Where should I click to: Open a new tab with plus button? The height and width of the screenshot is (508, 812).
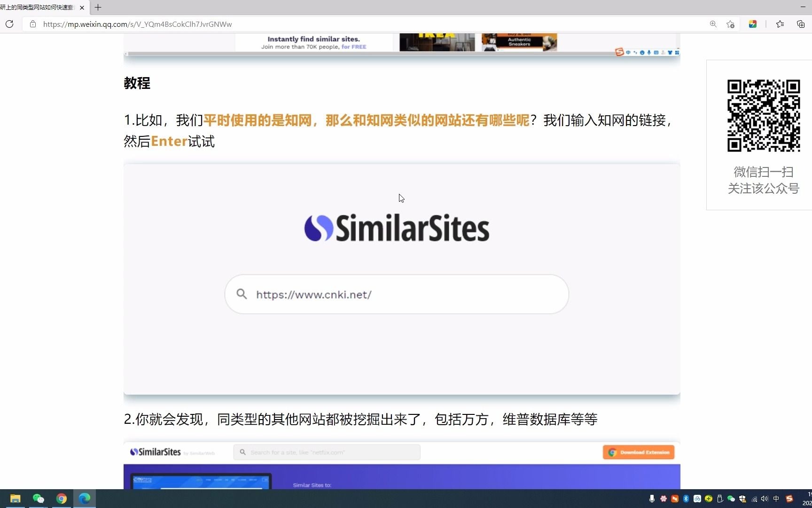98,8
